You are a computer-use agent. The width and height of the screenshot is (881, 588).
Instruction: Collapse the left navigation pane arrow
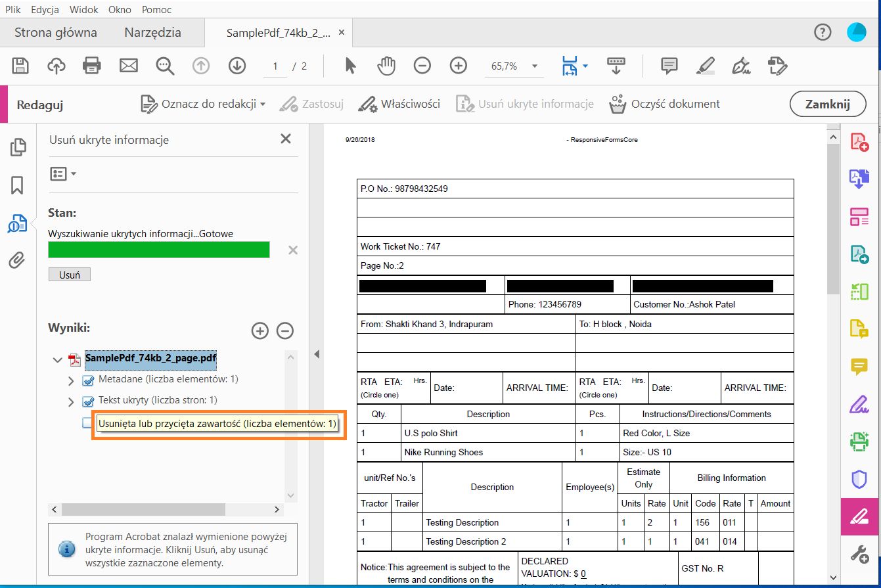point(317,355)
